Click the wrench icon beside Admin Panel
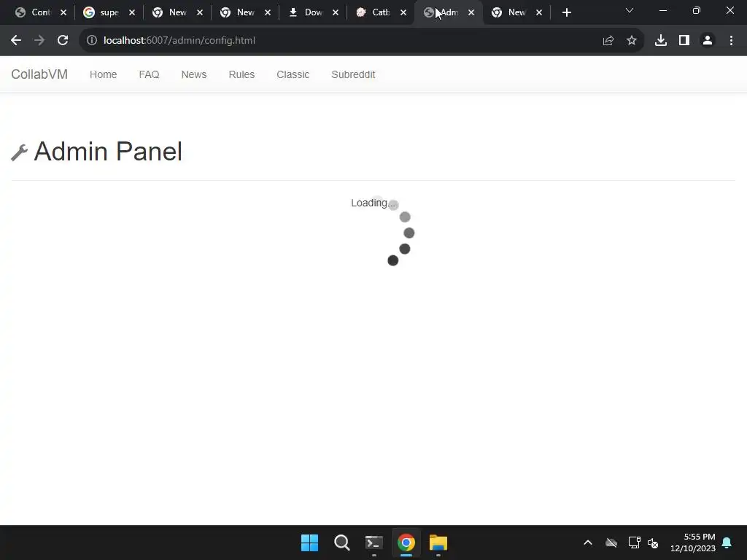The width and height of the screenshot is (747, 560). tap(19, 152)
